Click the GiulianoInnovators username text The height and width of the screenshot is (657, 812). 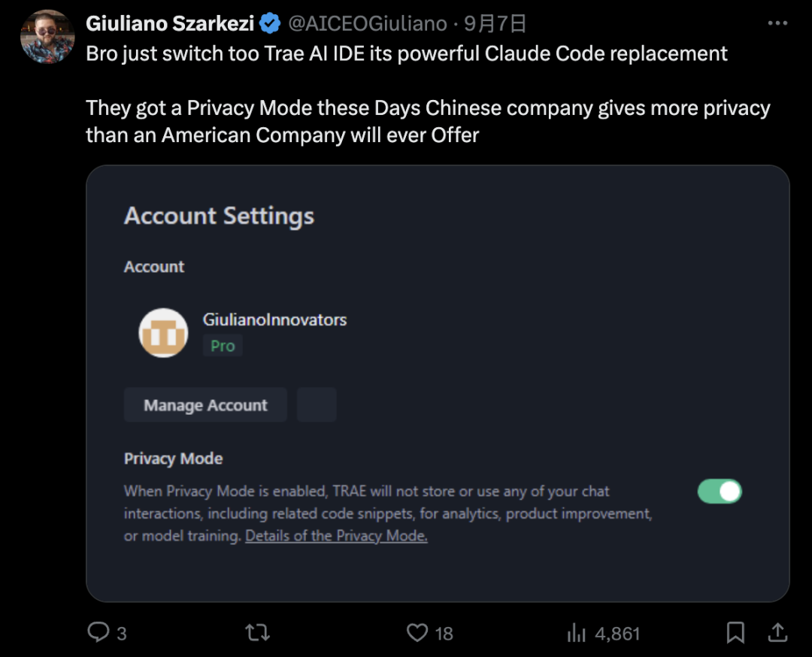274,319
